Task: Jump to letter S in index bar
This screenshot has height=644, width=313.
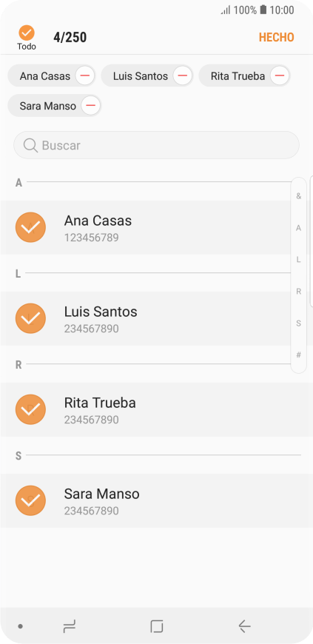Action: tap(299, 323)
